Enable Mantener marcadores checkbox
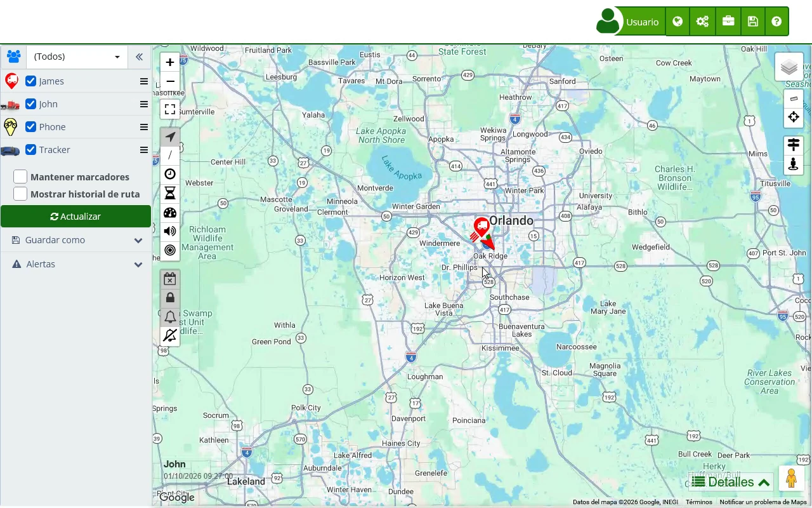812x508 pixels. [20, 177]
